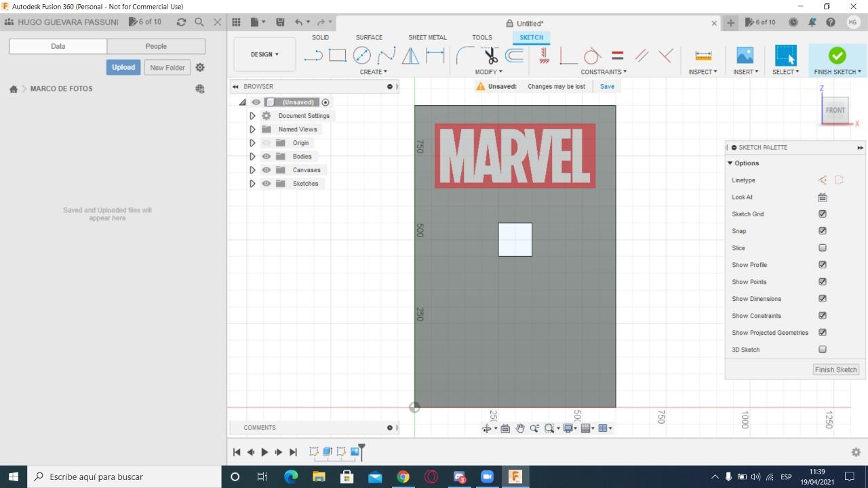The height and width of the screenshot is (488, 868).
Task: Switch to the People tab
Action: click(x=156, y=46)
